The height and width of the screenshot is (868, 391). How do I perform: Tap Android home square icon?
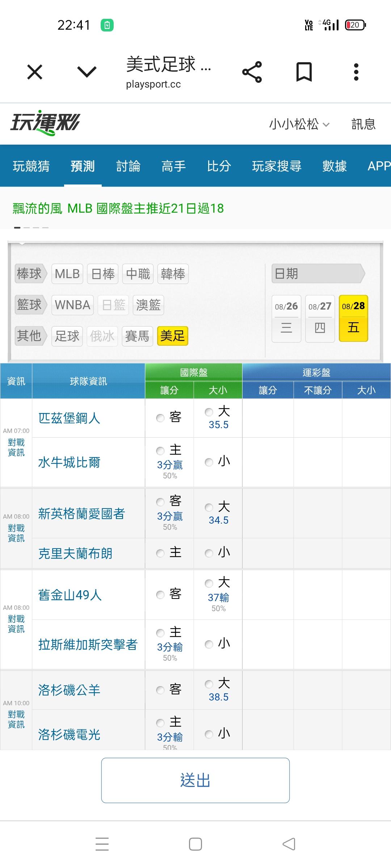pyautogui.click(x=195, y=844)
